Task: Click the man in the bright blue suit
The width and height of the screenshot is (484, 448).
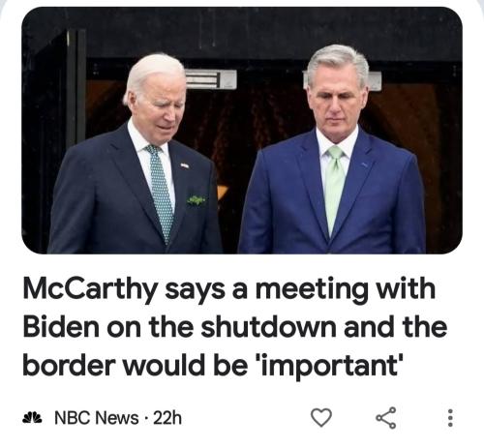Action: (x=332, y=152)
